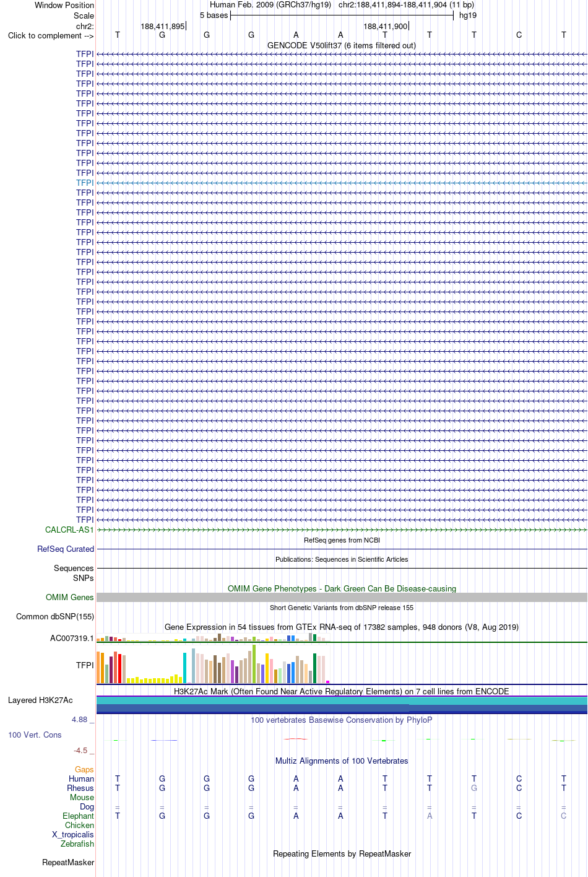Click the 'chr2:' ruler label

pos(85,26)
